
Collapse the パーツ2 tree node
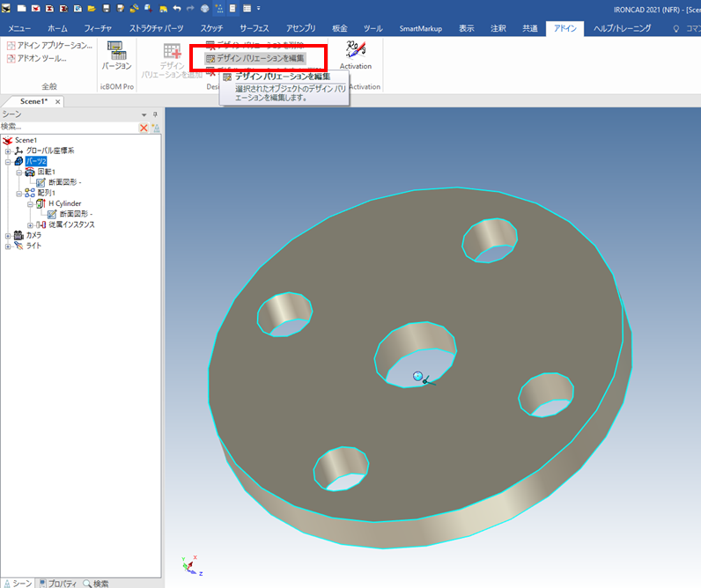8,162
